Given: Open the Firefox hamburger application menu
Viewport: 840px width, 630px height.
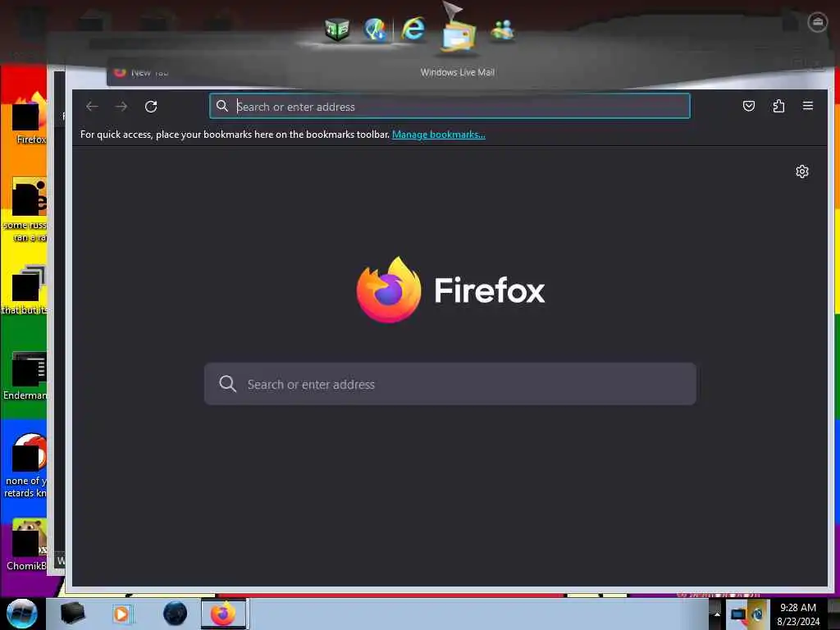Looking at the screenshot, I should (x=808, y=106).
